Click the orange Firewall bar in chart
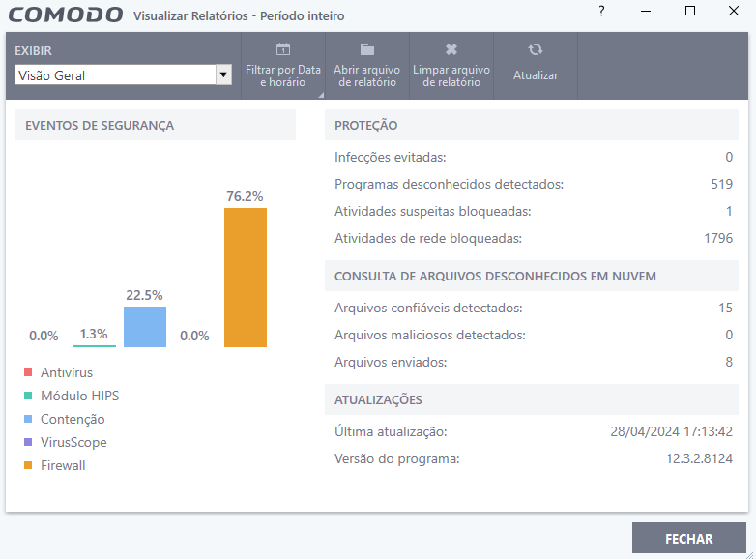Screen dimensions: 756x559 (246, 278)
